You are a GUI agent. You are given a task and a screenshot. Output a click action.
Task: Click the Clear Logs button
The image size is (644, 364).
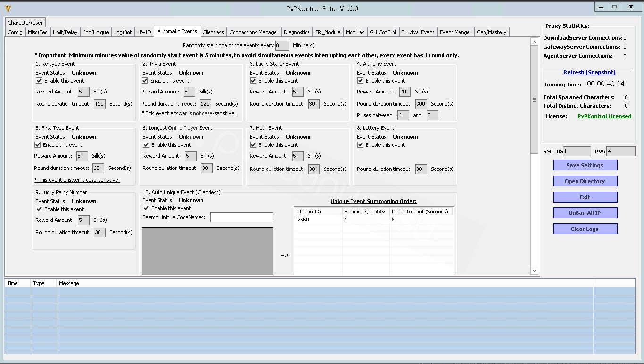(585, 229)
